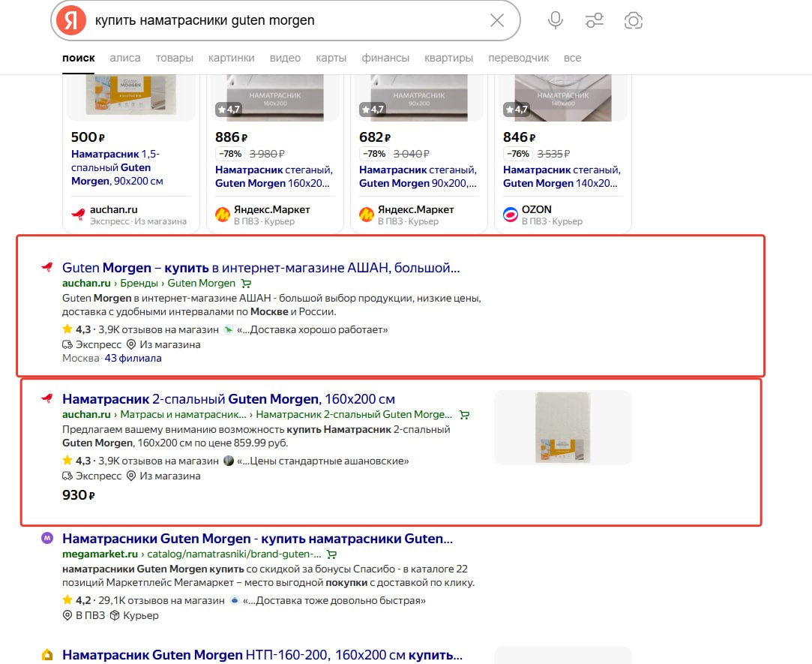Open 'Наматрасник 1,5-спальный Guten Morgen, 90x200 см' link
Screen dimensions: 812x664
(117, 167)
